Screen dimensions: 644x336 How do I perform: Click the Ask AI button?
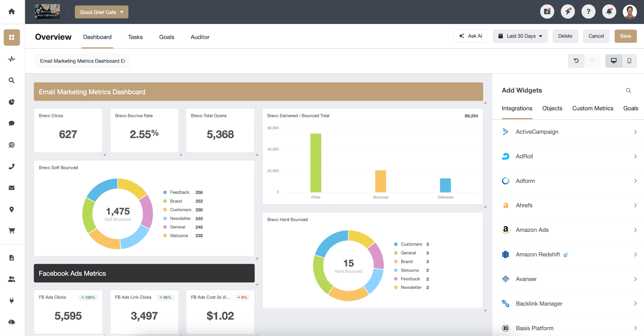pos(471,36)
